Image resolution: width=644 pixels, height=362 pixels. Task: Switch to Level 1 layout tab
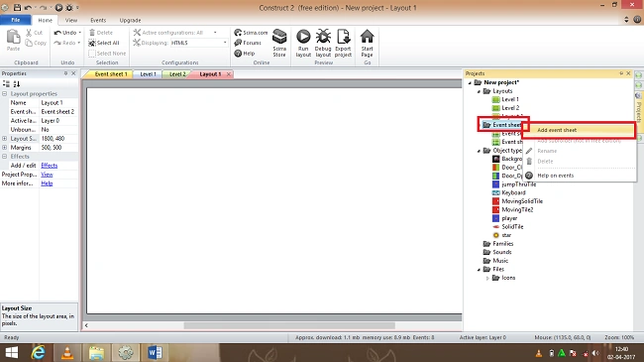148,74
